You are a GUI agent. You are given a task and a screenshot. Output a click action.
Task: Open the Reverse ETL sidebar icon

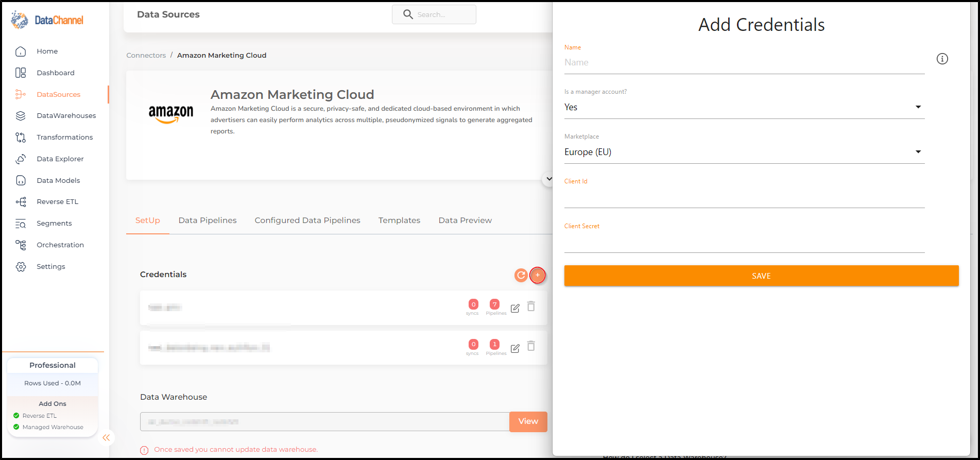(x=21, y=202)
